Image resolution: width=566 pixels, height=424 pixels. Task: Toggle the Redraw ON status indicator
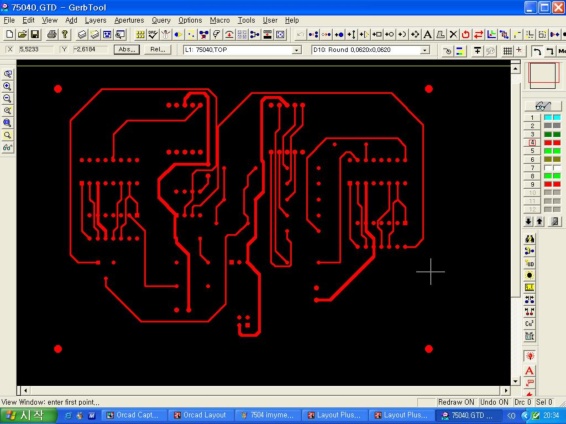[456, 402]
